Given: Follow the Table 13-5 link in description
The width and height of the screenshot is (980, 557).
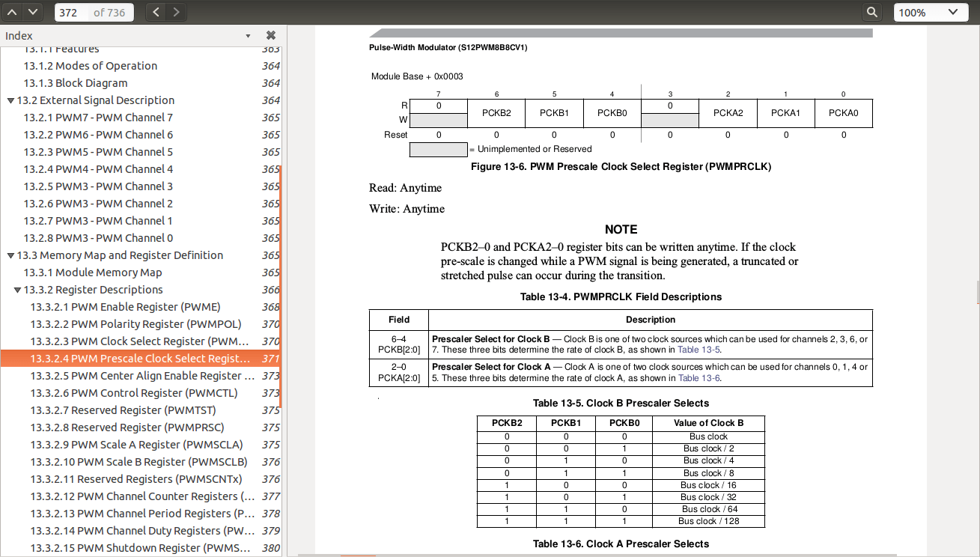Looking at the screenshot, I should pyautogui.click(x=699, y=350).
